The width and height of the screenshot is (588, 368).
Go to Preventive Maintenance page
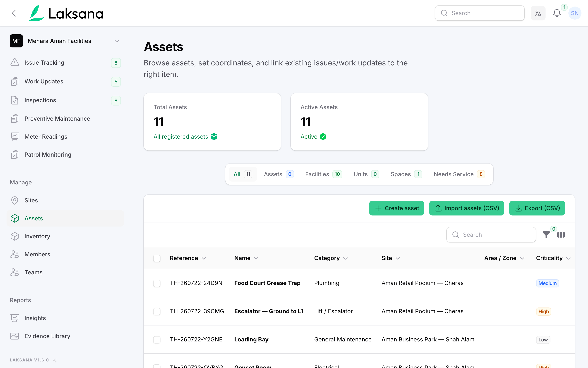click(x=65, y=119)
